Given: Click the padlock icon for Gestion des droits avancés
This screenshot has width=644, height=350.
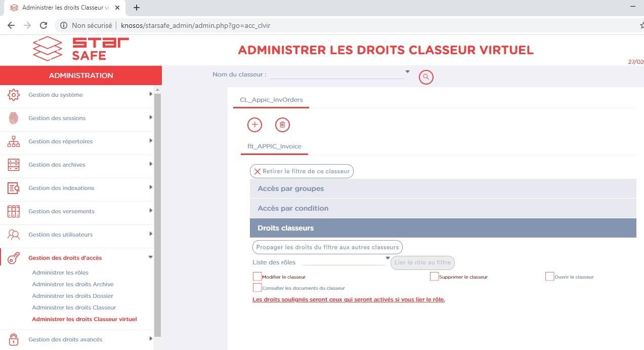Looking at the screenshot, I should pos(14,339).
